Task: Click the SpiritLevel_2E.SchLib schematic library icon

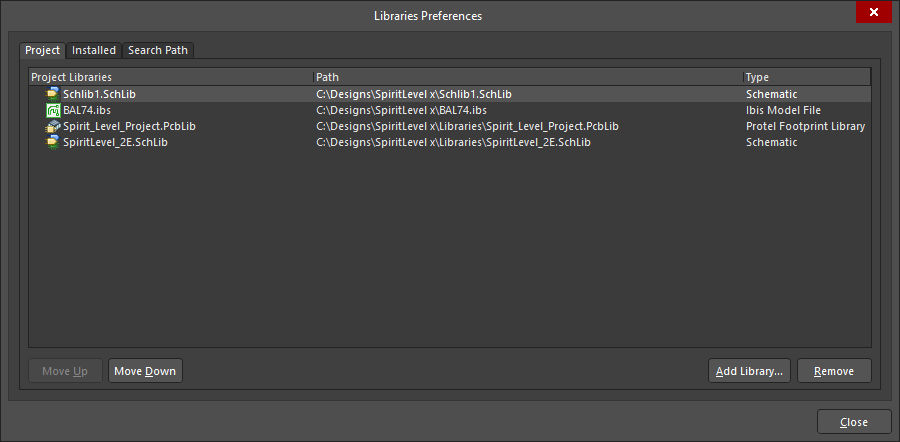Action: click(53, 142)
